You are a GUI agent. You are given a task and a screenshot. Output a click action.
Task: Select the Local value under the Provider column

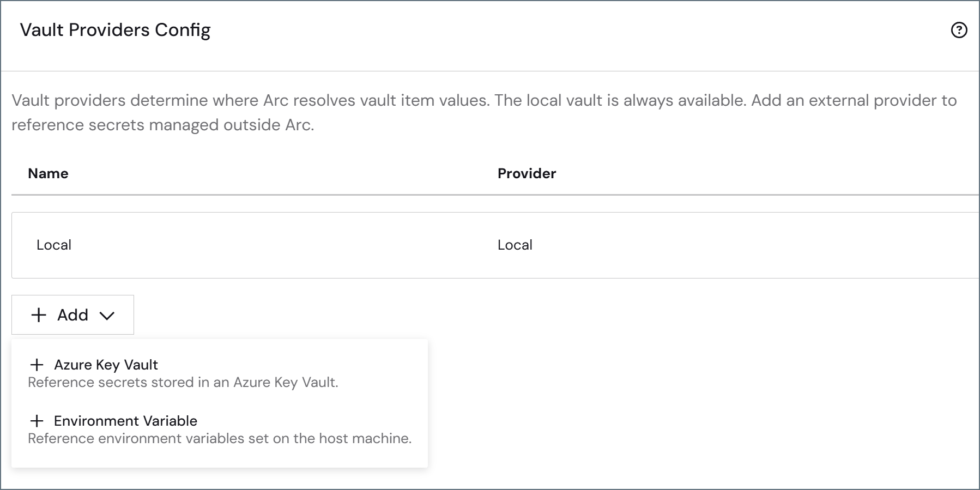click(x=515, y=245)
